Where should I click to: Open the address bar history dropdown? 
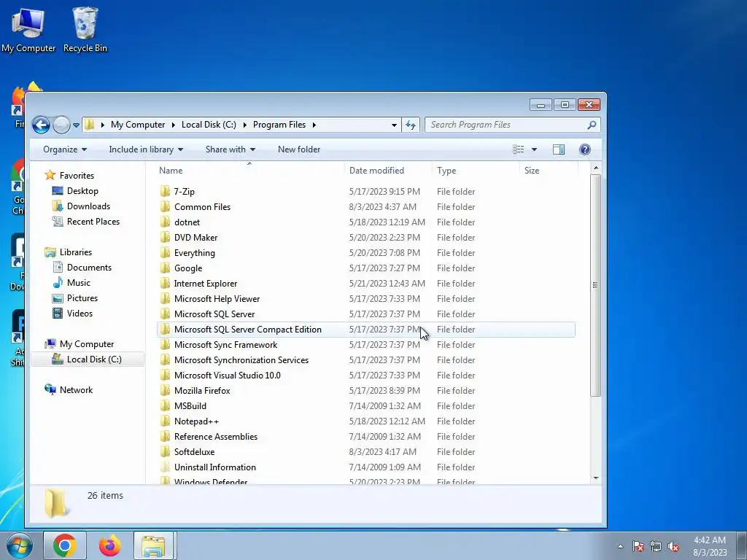click(394, 125)
